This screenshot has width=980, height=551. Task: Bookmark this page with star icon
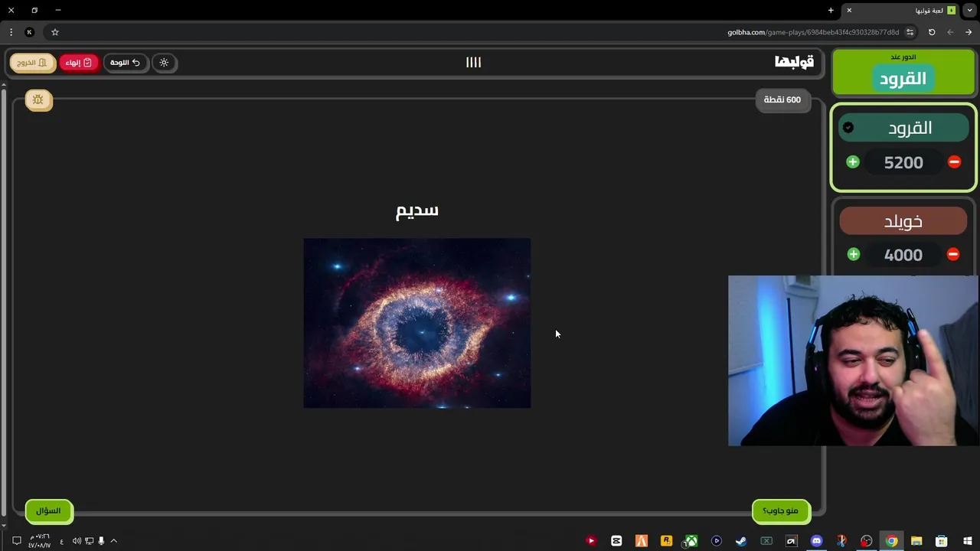point(55,32)
